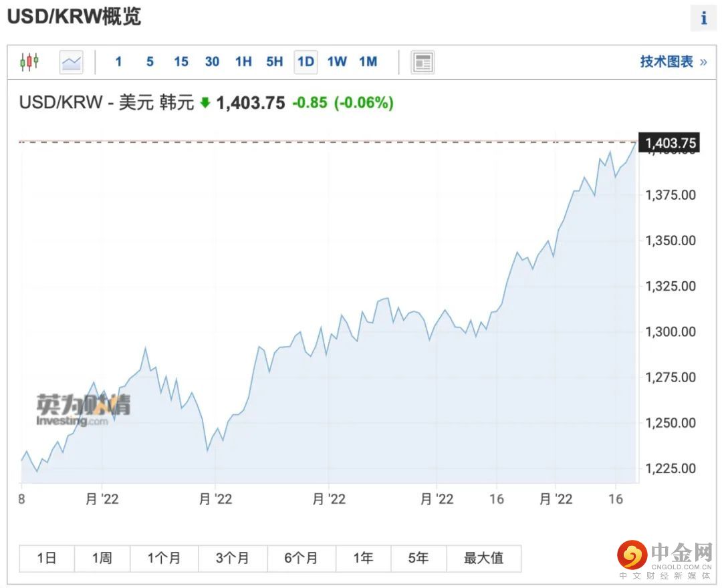This screenshot has height=588, width=722.
Task: Set chart interval to 15 minutes
Action: [181, 61]
